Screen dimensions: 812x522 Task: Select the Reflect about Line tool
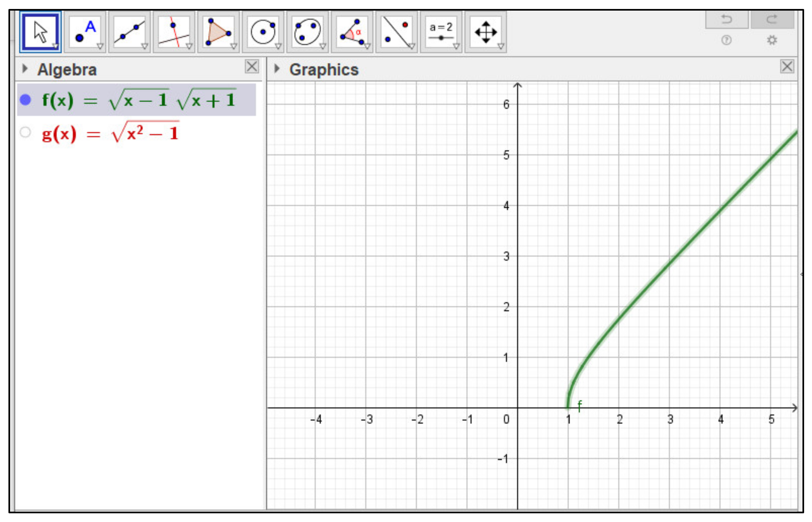(x=396, y=32)
